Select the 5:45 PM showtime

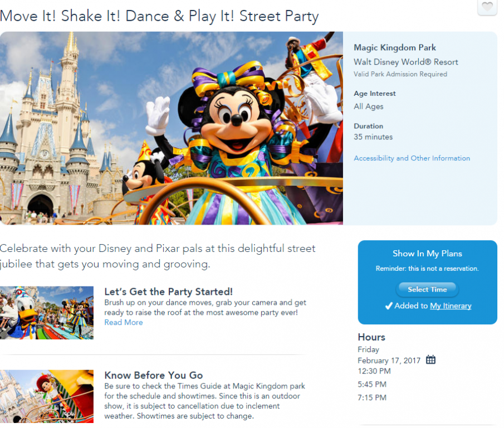pyautogui.click(x=373, y=385)
